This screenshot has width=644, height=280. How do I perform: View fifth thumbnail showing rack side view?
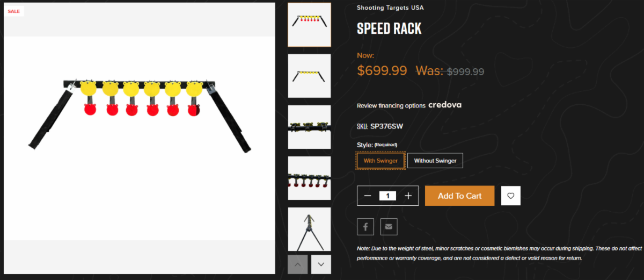point(310,229)
